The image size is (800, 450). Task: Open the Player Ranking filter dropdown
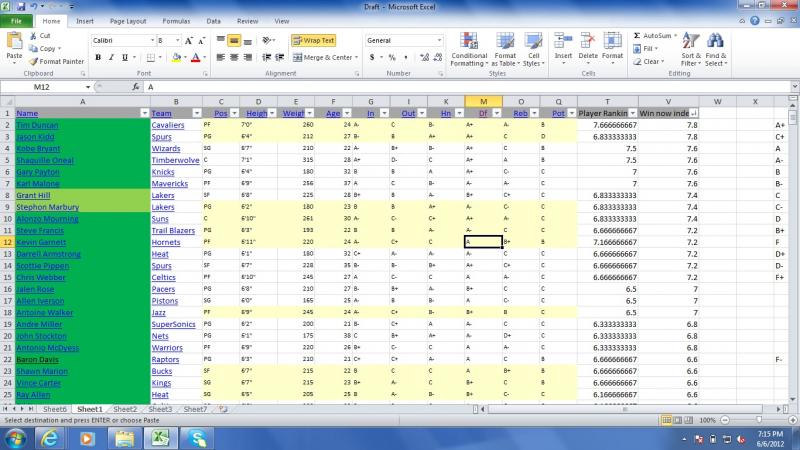633,113
